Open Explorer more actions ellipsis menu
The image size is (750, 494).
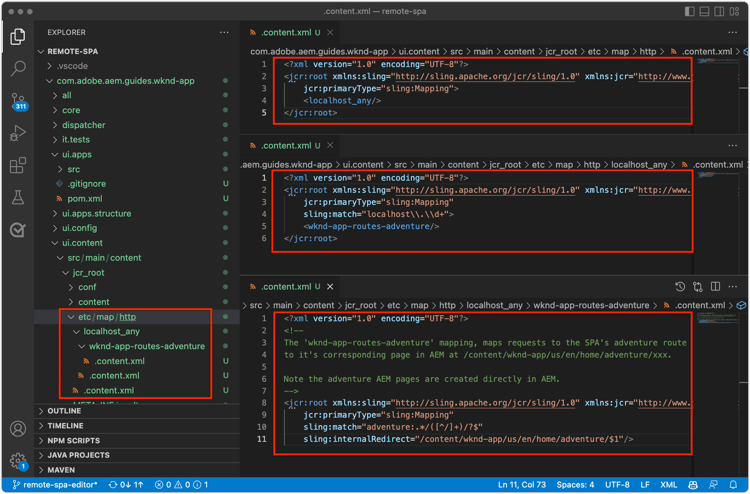[224, 32]
